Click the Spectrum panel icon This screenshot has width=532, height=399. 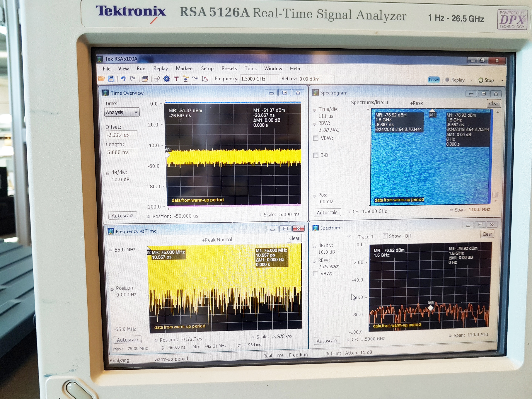click(315, 228)
